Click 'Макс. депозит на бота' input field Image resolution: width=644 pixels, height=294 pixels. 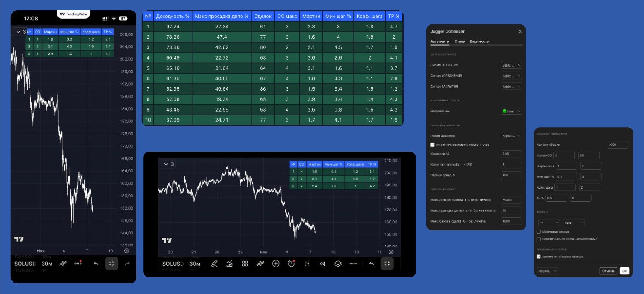511,200
